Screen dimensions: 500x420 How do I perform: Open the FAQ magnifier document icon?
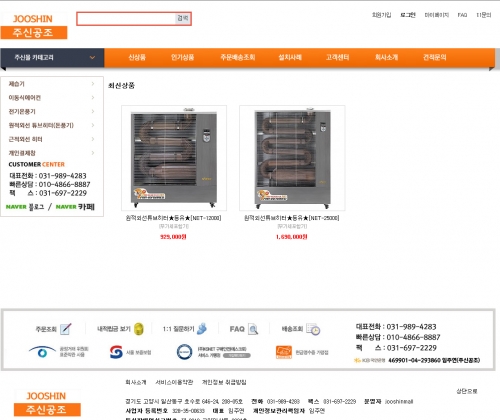253,329
